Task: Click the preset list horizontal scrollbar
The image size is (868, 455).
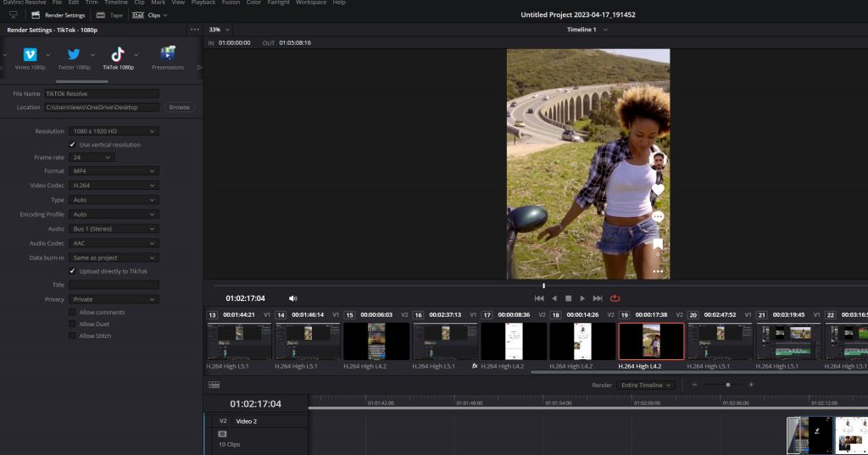Action: [82, 82]
